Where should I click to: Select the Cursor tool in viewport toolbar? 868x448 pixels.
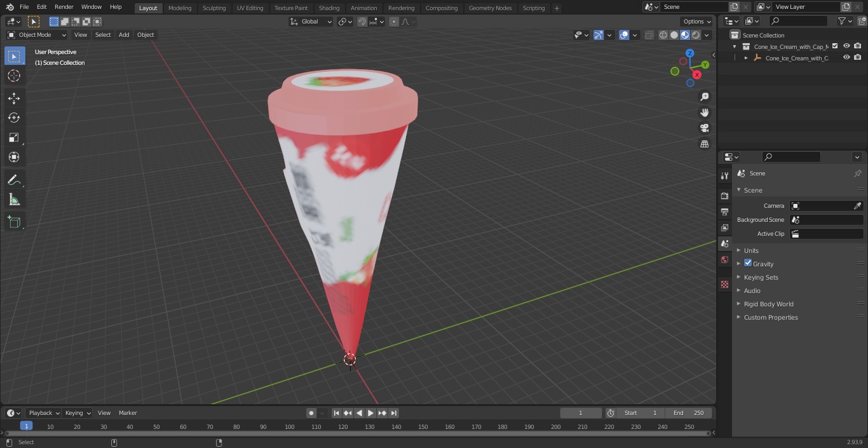[14, 76]
